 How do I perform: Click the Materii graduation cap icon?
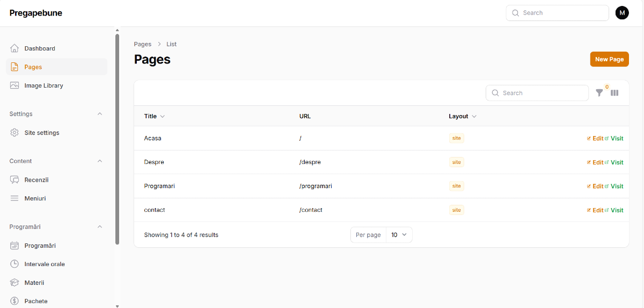(14, 283)
